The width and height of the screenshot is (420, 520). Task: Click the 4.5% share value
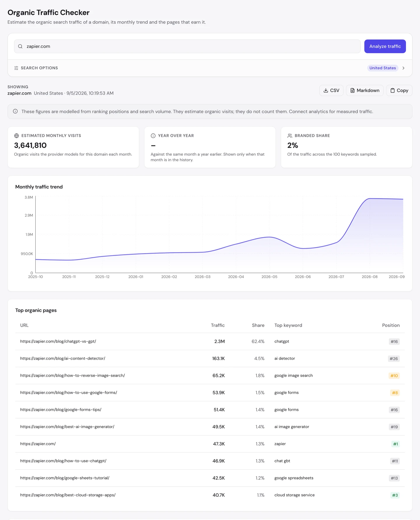(x=259, y=359)
